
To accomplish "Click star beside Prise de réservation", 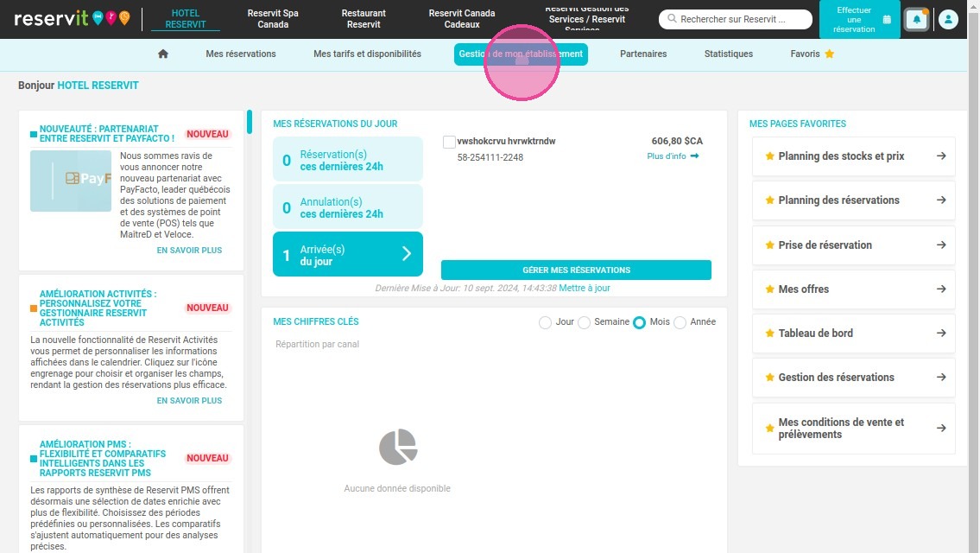I will [x=770, y=245].
